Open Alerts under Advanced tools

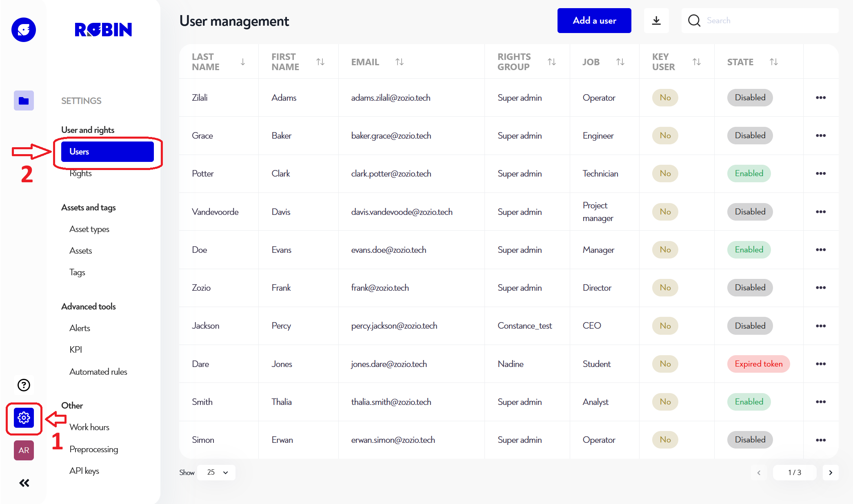80,328
